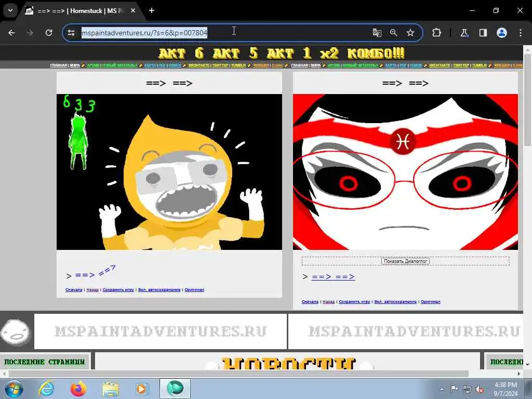Click right panel's Назад link

click(x=328, y=302)
